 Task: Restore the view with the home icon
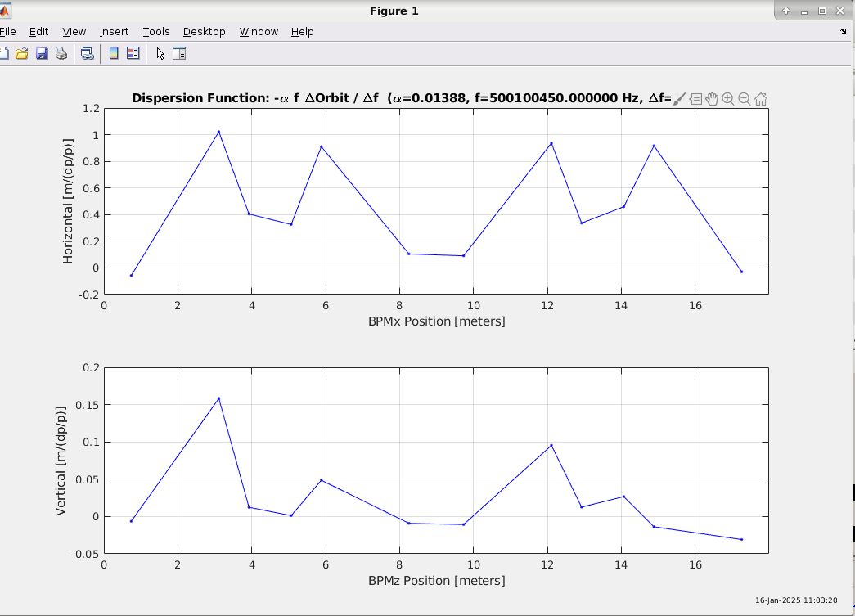pos(761,99)
